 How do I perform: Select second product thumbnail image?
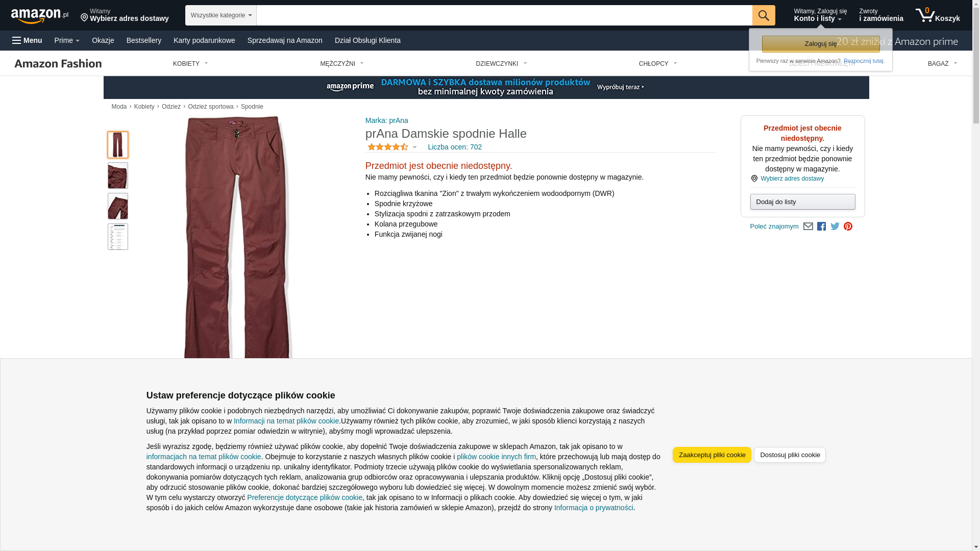118,176
